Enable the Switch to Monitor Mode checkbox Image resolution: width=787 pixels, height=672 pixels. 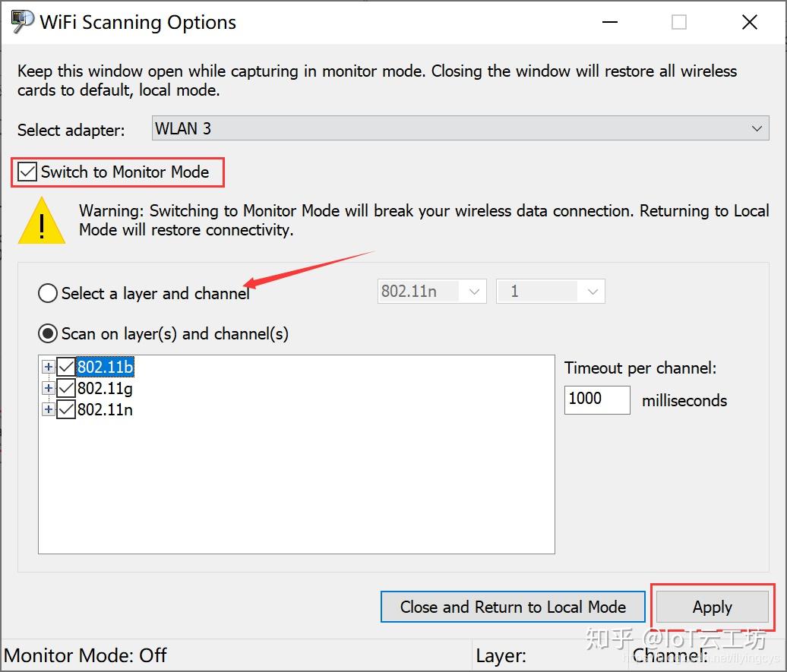(x=27, y=172)
